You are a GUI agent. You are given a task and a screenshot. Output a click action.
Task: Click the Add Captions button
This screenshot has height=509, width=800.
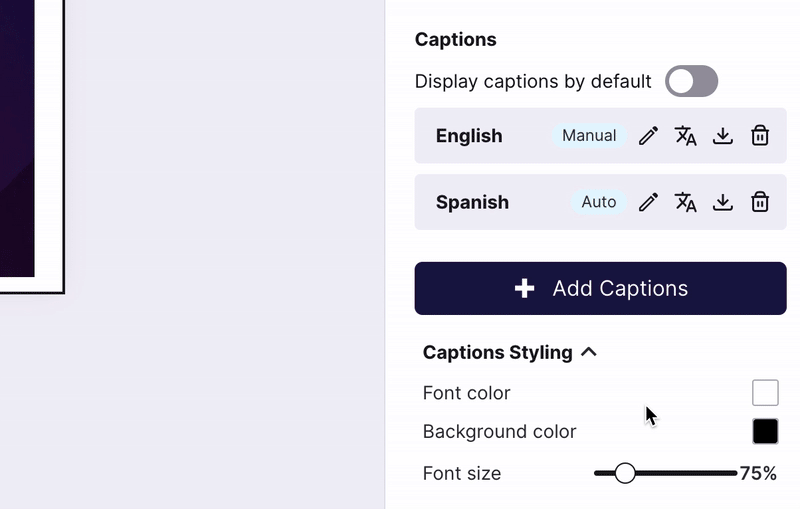[x=600, y=288]
